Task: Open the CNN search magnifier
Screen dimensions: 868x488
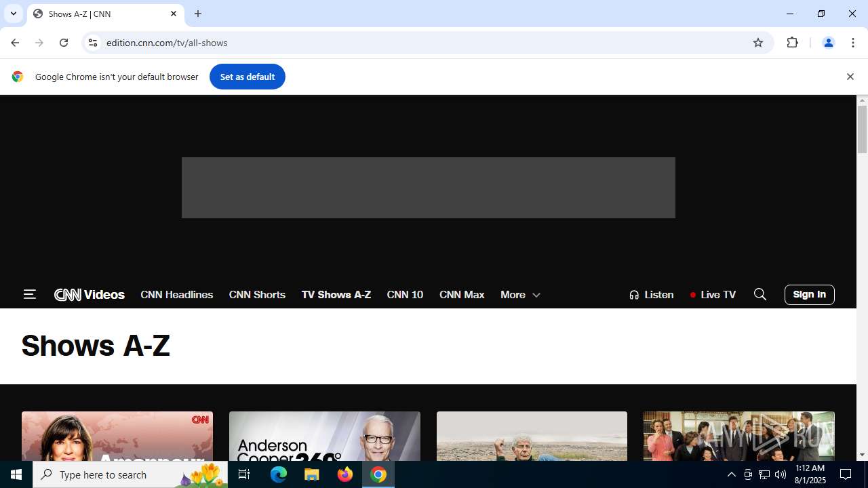Action: [760, 294]
